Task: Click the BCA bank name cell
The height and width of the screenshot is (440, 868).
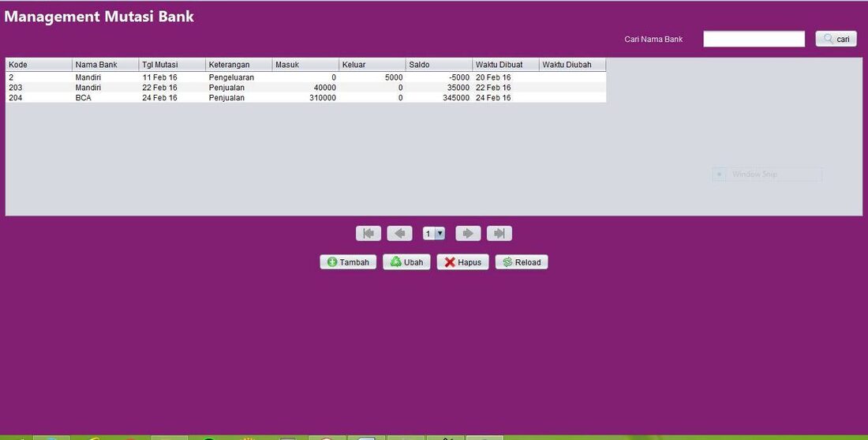Action: [x=106, y=97]
